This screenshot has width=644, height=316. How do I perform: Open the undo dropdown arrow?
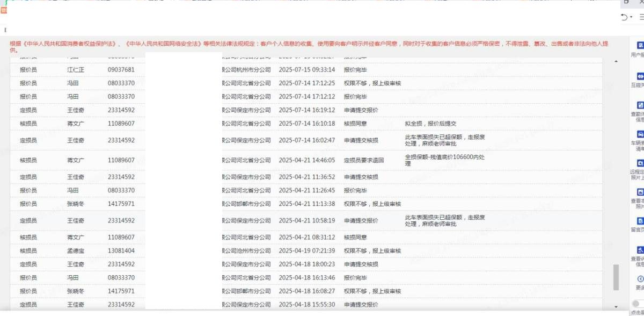click(631, 17)
